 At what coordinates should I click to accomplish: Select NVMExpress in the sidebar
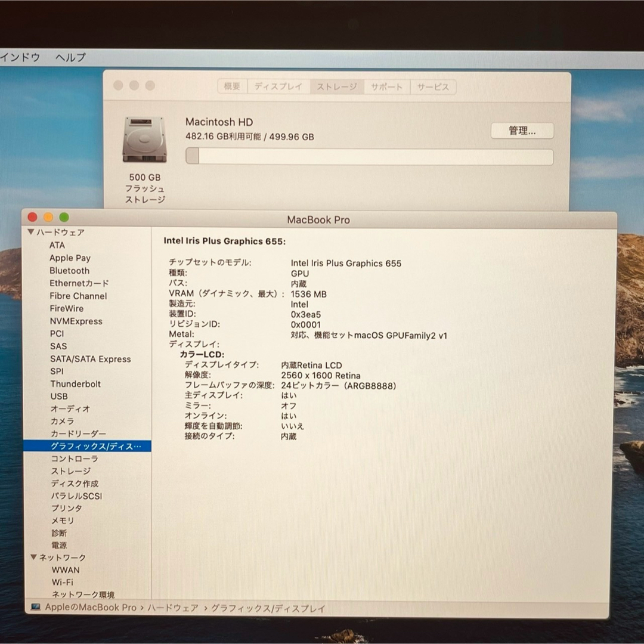(x=76, y=321)
